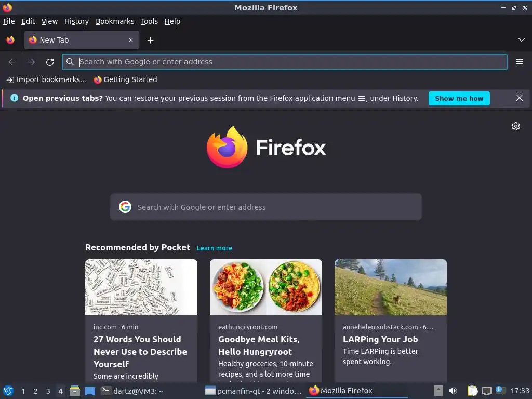
Task: Click the removable media eject tray icon
Action: (x=438, y=391)
